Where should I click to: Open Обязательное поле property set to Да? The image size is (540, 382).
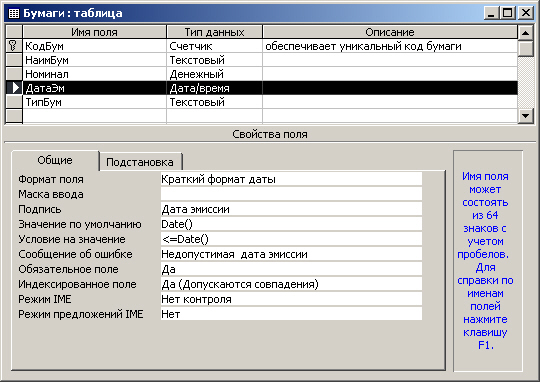click(x=291, y=269)
